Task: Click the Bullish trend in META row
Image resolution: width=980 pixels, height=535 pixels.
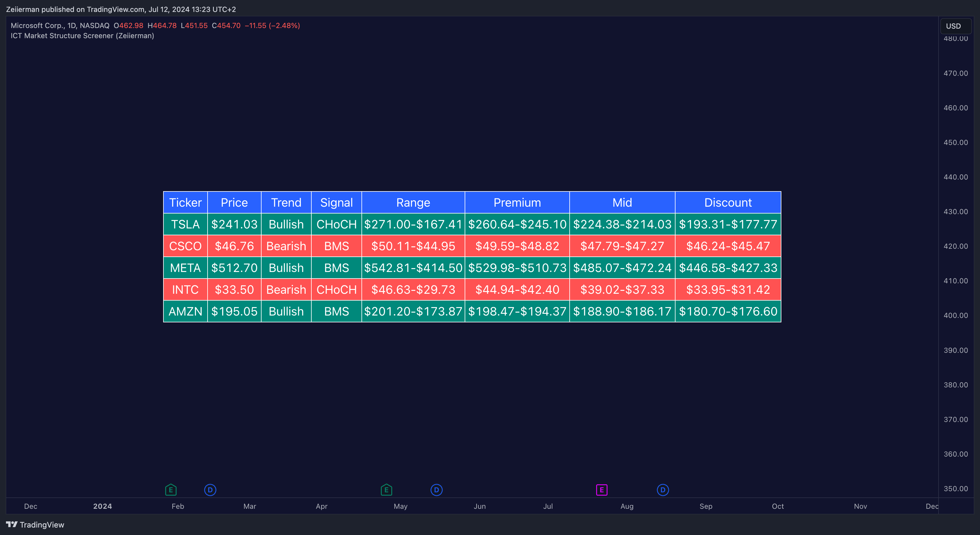Action: pos(286,267)
